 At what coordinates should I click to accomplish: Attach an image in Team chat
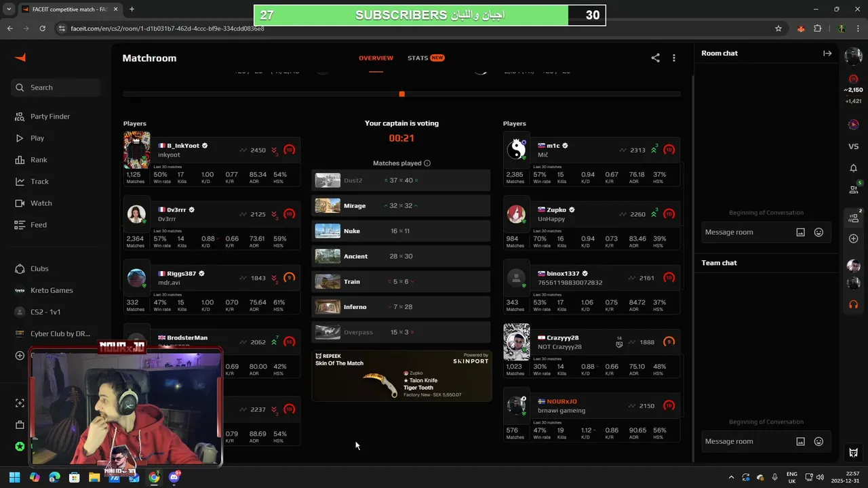[x=800, y=442]
